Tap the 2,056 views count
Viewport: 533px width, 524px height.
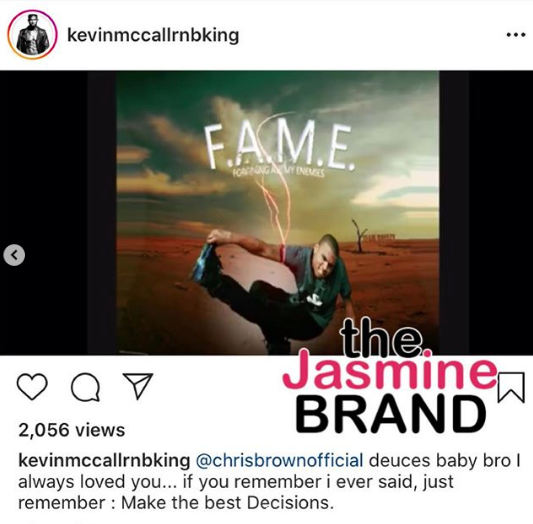tap(72, 430)
